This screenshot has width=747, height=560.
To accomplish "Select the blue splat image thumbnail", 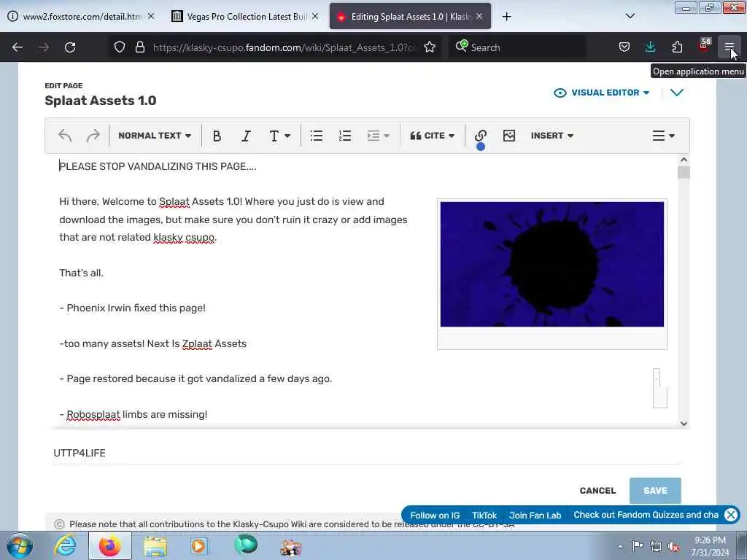I will pyautogui.click(x=551, y=264).
